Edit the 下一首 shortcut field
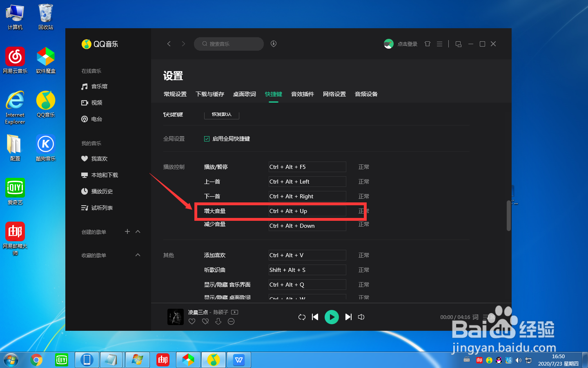This screenshot has width=588, height=368. [307, 196]
